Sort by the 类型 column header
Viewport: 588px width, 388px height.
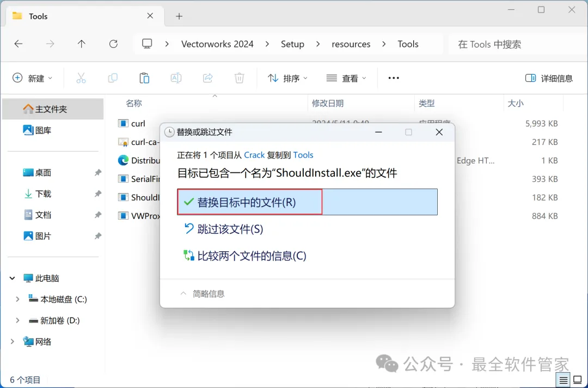pos(427,103)
